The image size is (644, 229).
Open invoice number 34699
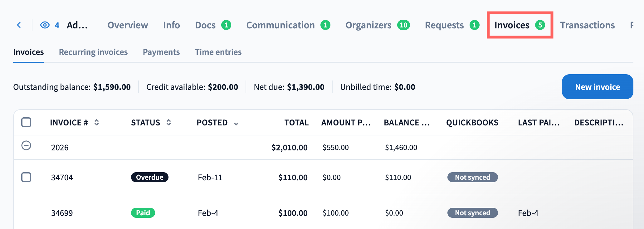[62, 213]
